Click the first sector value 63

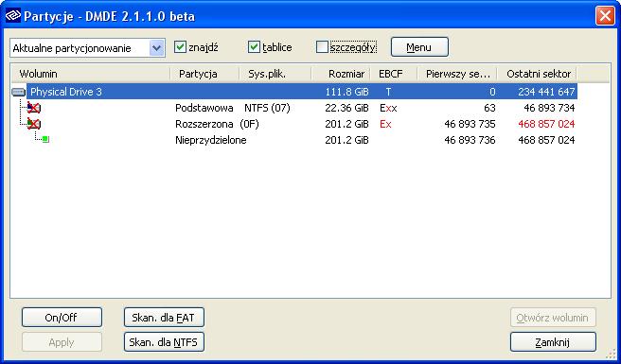coord(489,108)
